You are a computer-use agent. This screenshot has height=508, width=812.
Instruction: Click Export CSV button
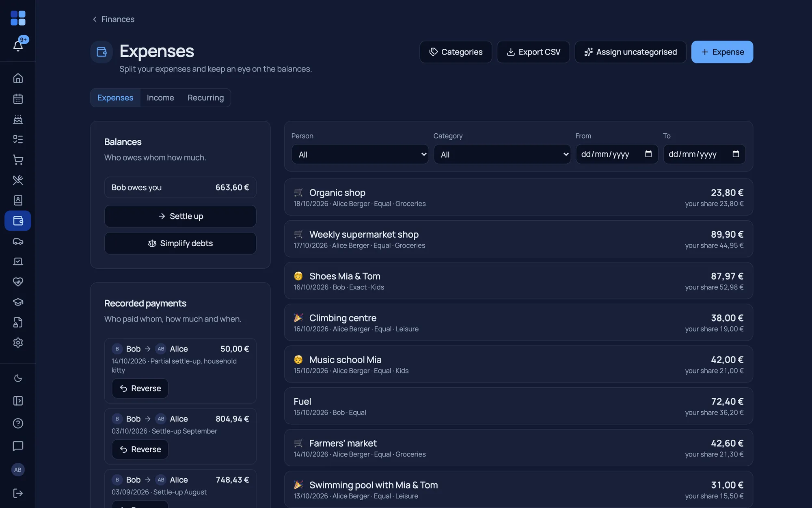pyautogui.click(x=533, y=52)
